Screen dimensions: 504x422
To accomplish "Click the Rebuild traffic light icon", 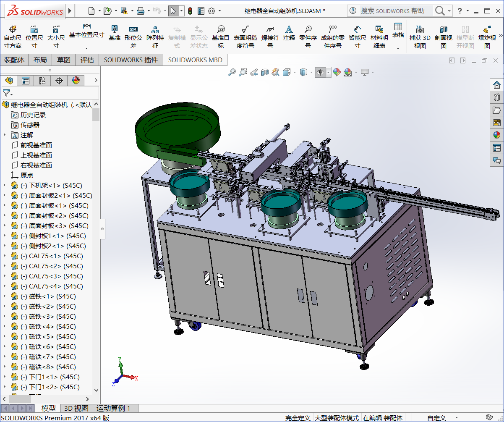I will pyautogui.click(x=190, y=11).
